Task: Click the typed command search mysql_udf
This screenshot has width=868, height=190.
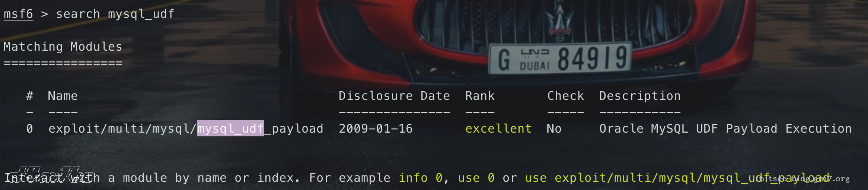Action: [x=115, y=14]
